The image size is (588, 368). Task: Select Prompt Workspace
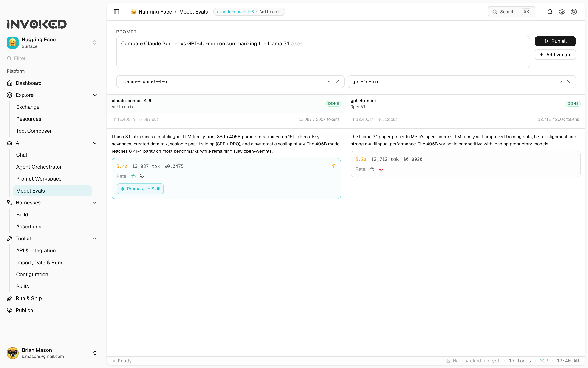pos(52,179)
